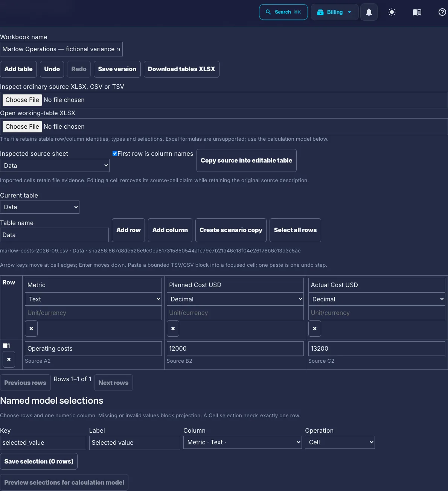Click the marlow-costs-2026-09.csv sha256 text
448x491 pixels.
(x=150, y=251)
